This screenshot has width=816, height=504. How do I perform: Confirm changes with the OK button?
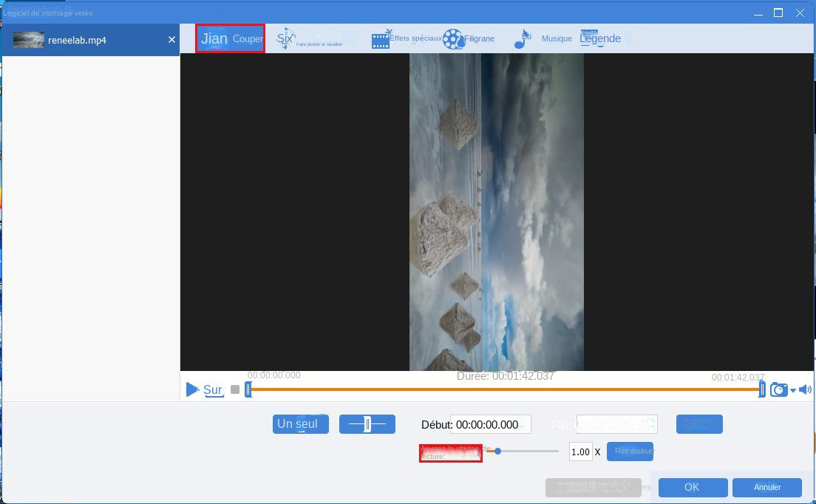tap(691, 487)
